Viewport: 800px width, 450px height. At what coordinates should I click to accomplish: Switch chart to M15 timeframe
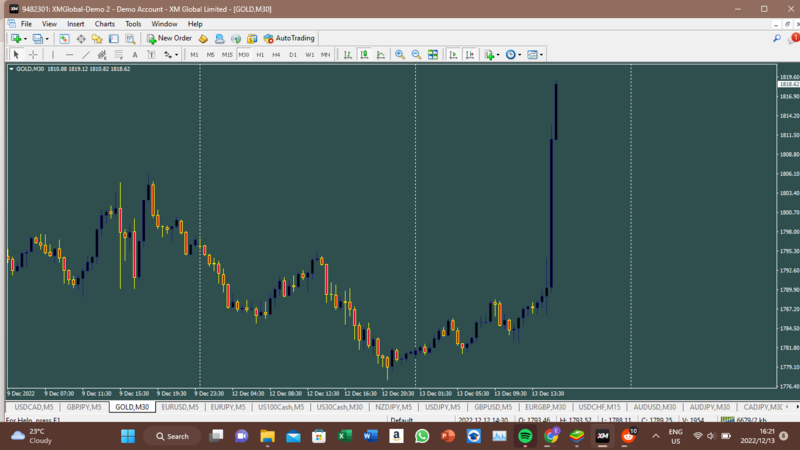click(227, 55)
